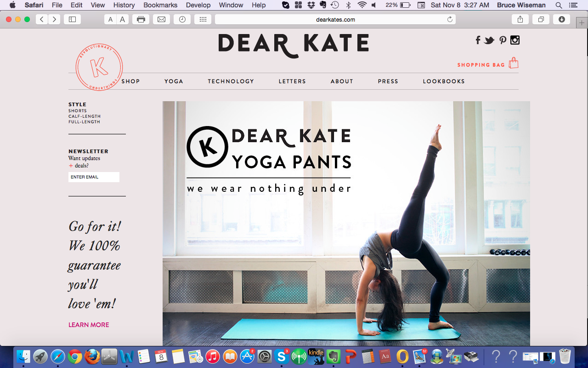
Task: Open the PRESS page
Action: pyautogui.click(x=388, y=81)
